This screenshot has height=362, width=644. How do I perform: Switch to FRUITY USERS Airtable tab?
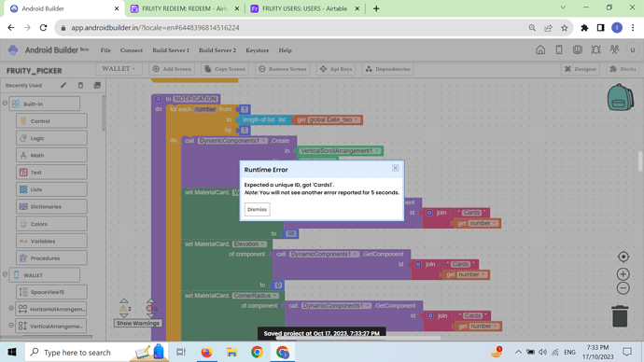pyautogui.click(x=304, y=8)
